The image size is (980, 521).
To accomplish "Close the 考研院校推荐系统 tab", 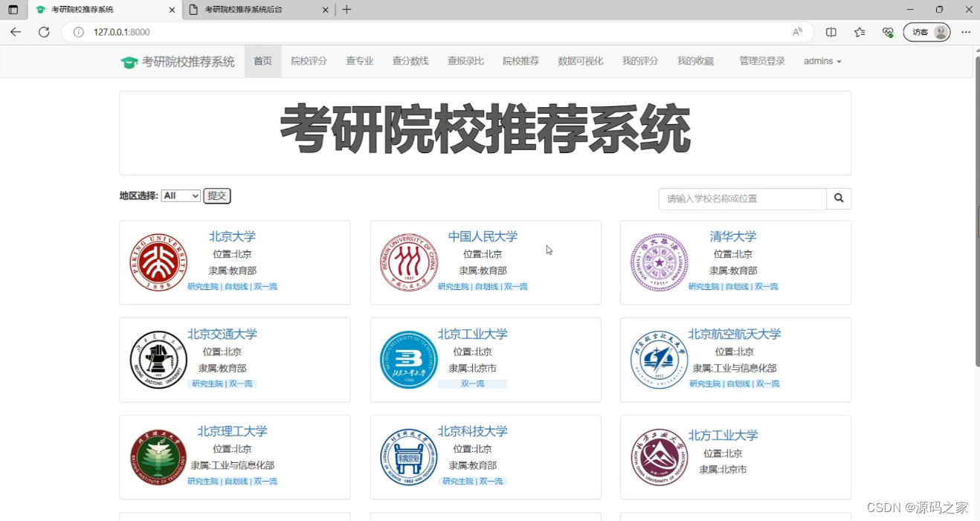I will (173, 10).
